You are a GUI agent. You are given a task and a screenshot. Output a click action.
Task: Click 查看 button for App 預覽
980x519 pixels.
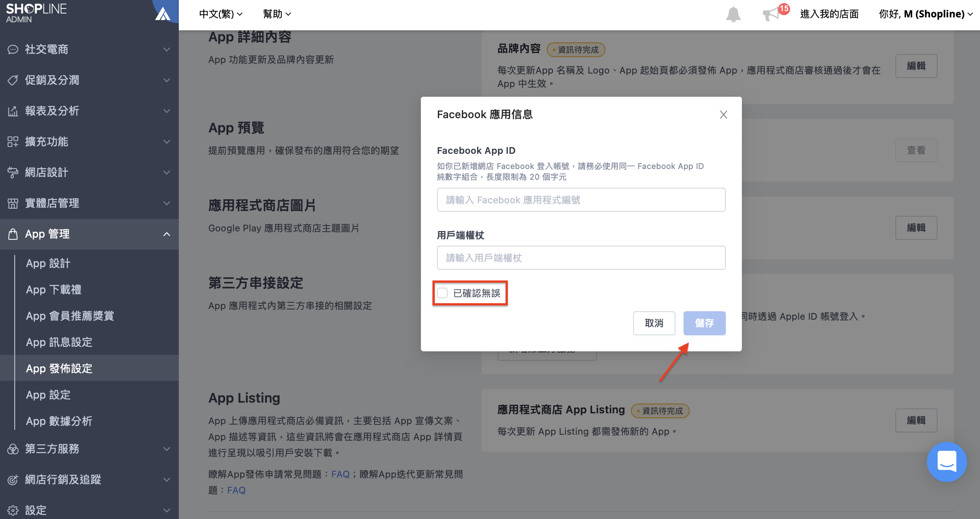916,150
